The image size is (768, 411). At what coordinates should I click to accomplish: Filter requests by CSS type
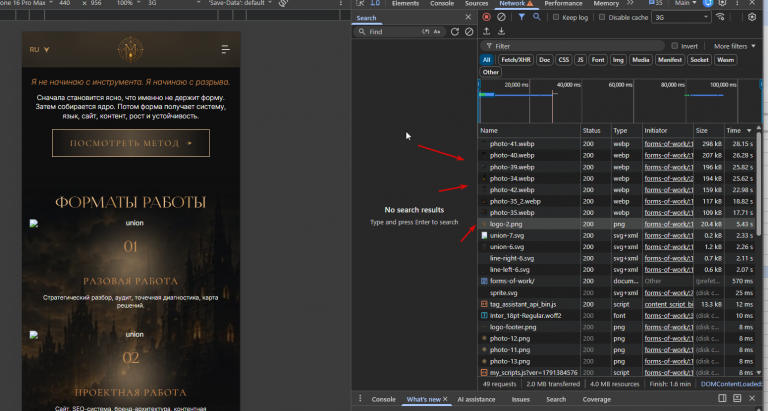point(564,60)
